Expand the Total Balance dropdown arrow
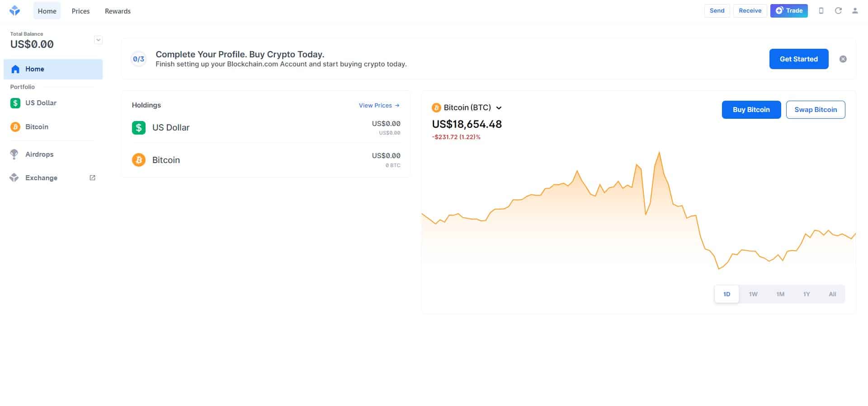Viewport: 868px width, 406px height. click(x=98, y=40)
